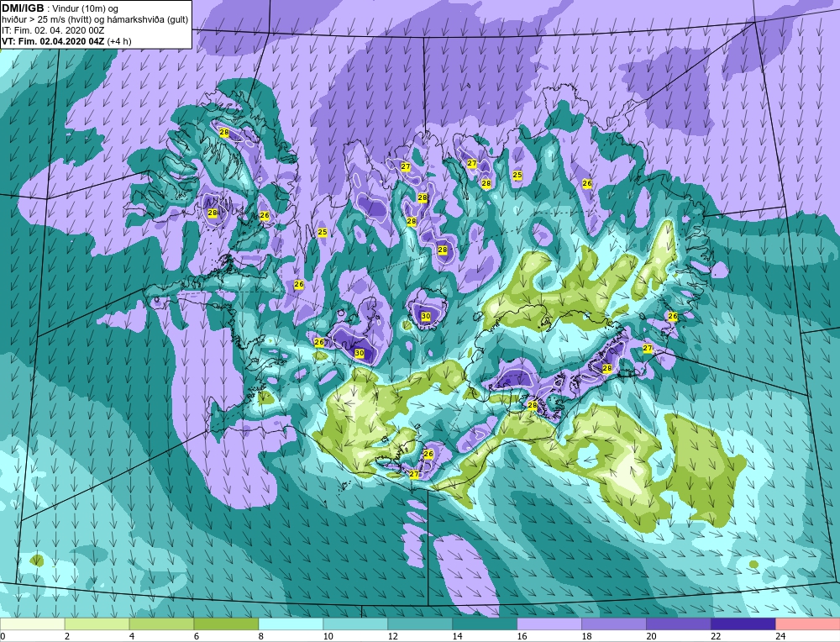Pick the pale cyan 8–10 m/s legend swatch
840x642 pixels.
click(291, 624)
